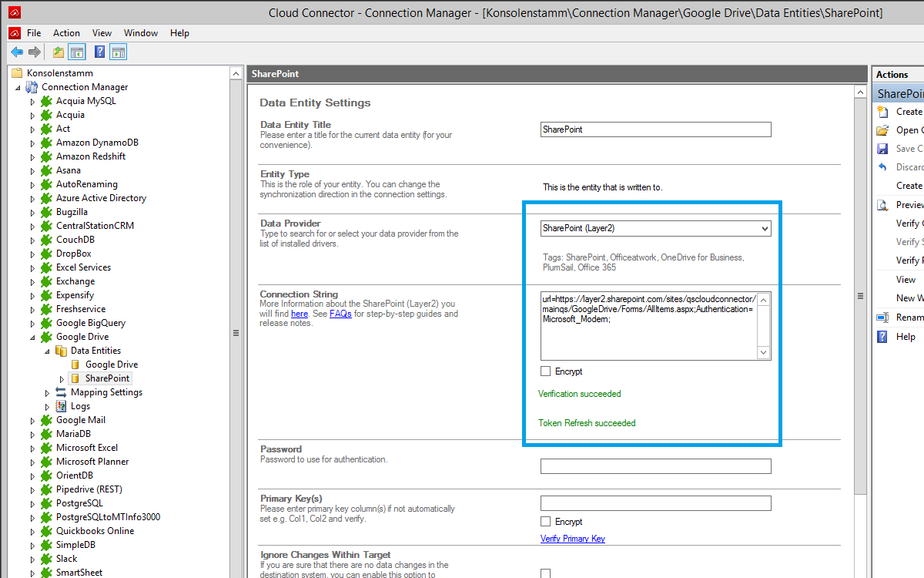Click the Password input field
The width and height of the screenshot is (924, 578).
(655, 466)
